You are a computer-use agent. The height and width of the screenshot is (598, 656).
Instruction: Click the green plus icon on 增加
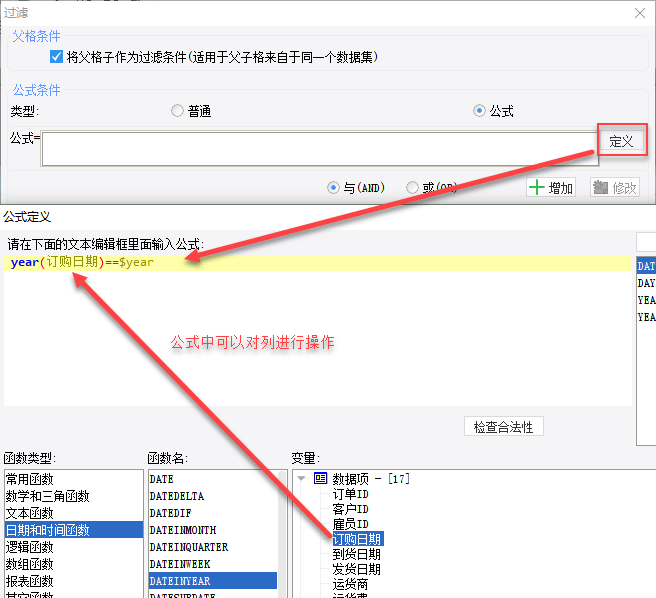(537, 187)
